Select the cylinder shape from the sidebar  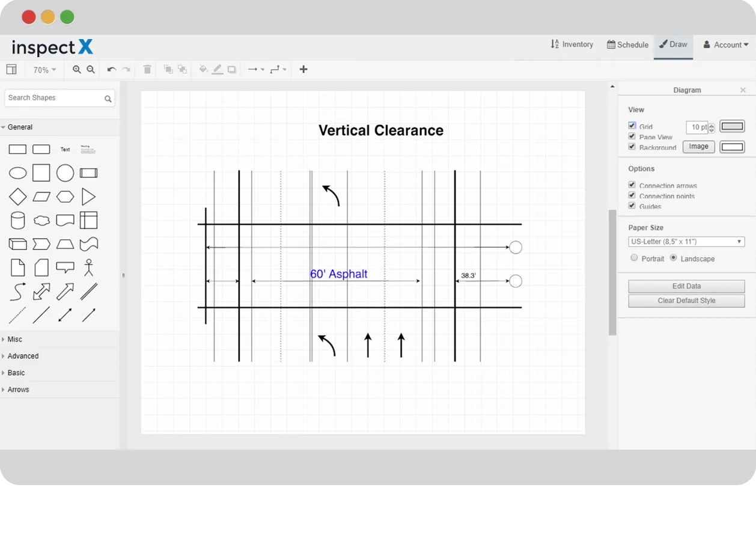pyautogui.click(x=17, y=220)
